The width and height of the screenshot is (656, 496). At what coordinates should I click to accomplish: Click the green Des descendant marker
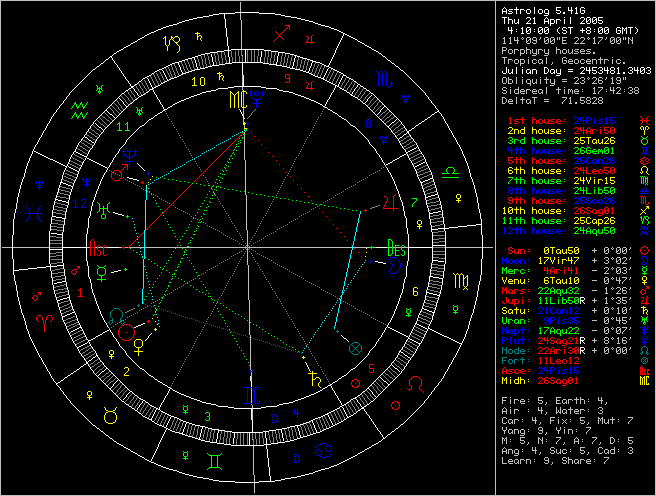coord(396,247)
